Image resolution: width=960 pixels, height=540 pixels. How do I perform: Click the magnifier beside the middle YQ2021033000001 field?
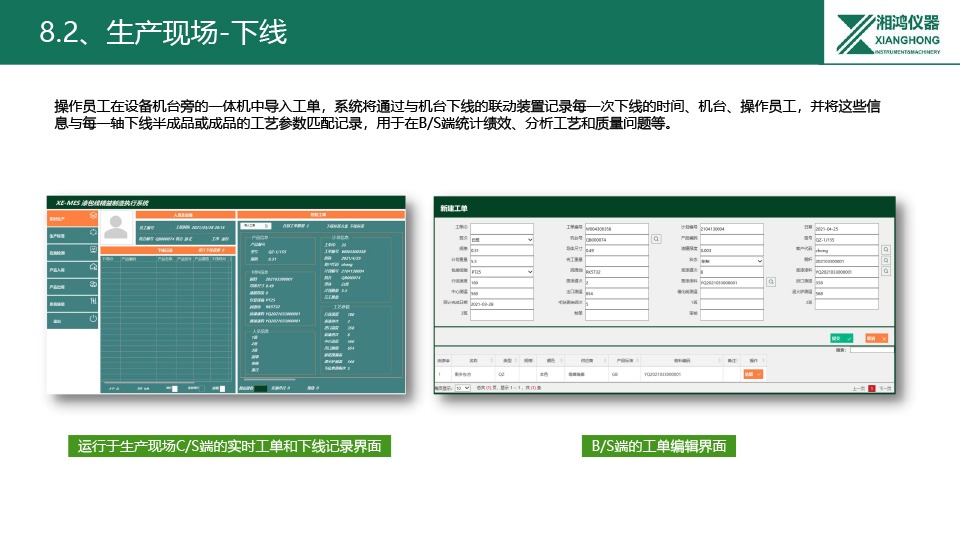pyautogui.click(x=771, y=282)
